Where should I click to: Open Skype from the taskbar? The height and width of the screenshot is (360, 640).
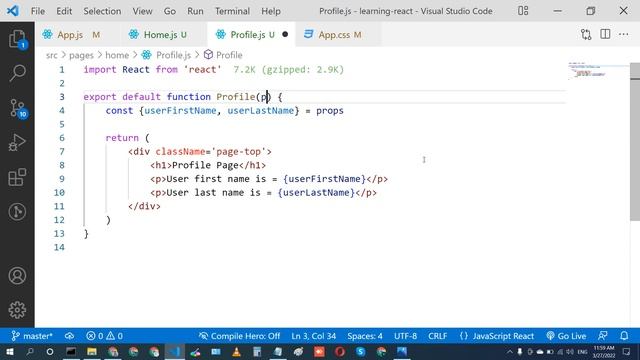pyautogui.click(x=360, y=351)
